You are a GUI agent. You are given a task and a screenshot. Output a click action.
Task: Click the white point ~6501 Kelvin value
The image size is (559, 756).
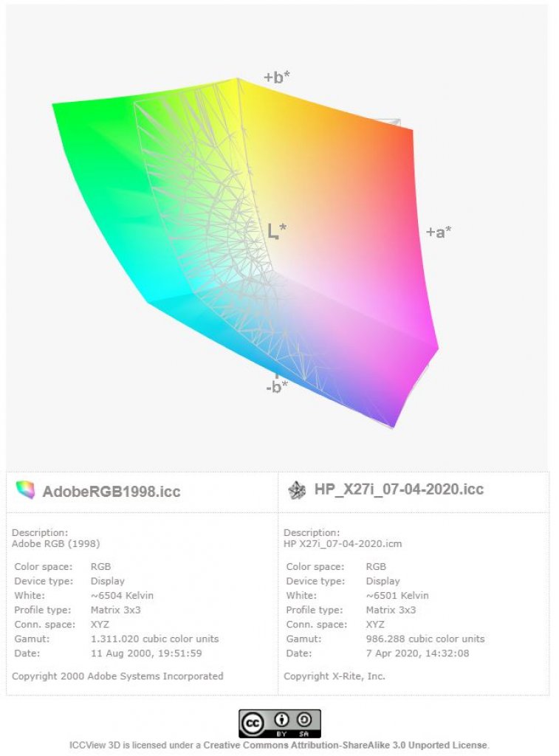point(397,596)
